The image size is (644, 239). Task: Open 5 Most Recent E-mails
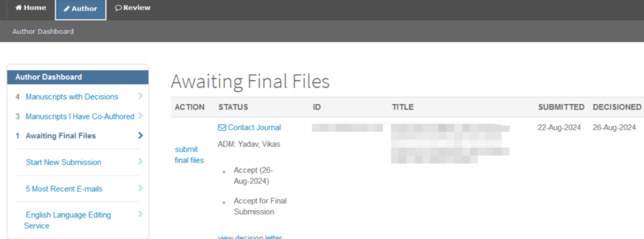tap(64, 189)
